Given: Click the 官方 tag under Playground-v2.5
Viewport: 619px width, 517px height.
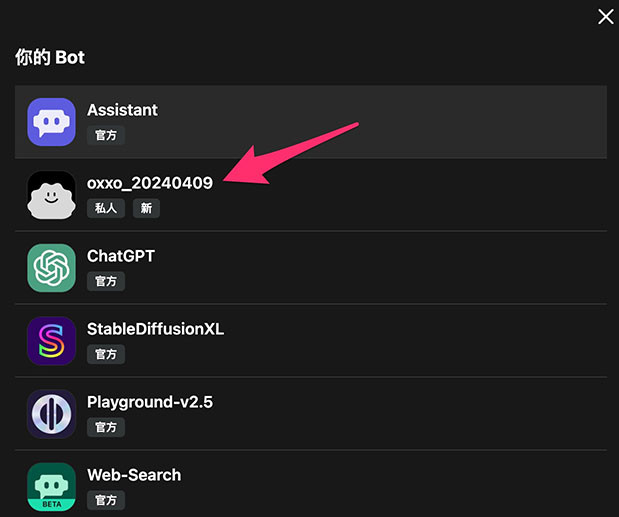Looking at the screenshot, I should pos(106,427).
